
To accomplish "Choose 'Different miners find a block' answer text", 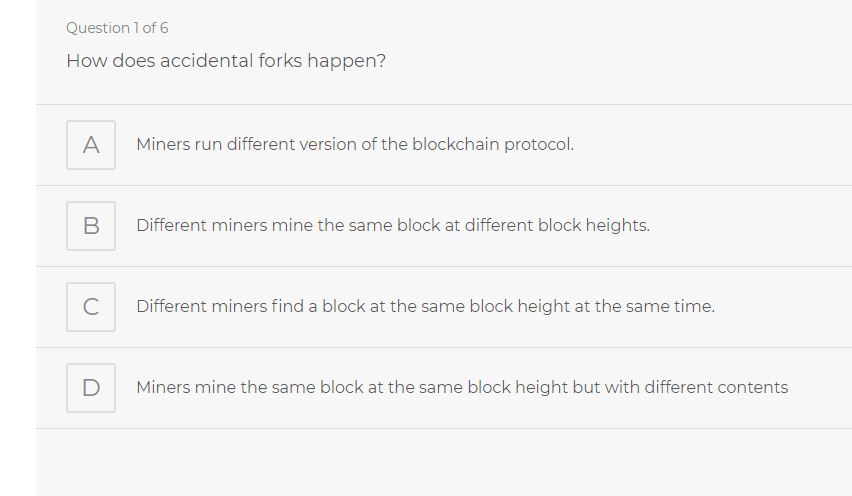I will 425,306.
